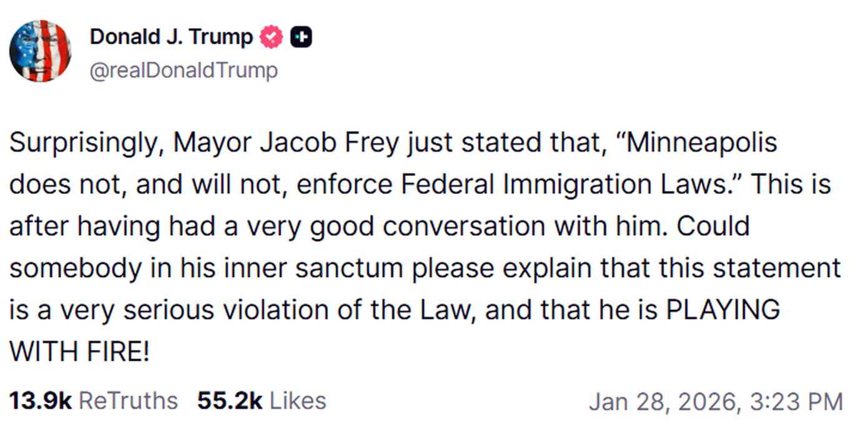Click the text "WITH FIRE!" on last line
This screenshot has height=435, width=868.
(x=79, y=352)
